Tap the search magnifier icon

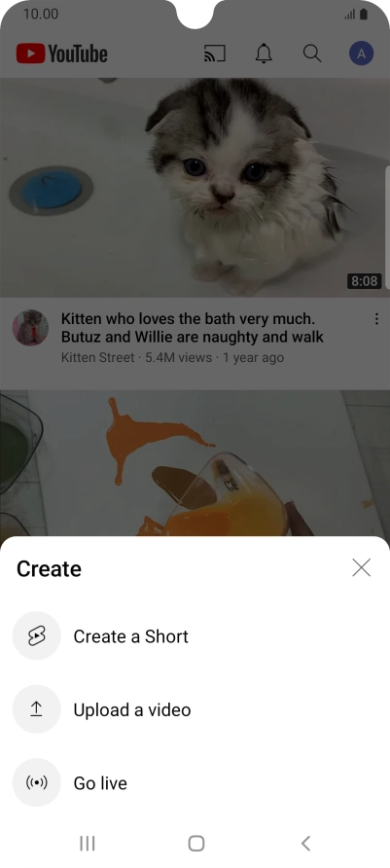[312, 54]
